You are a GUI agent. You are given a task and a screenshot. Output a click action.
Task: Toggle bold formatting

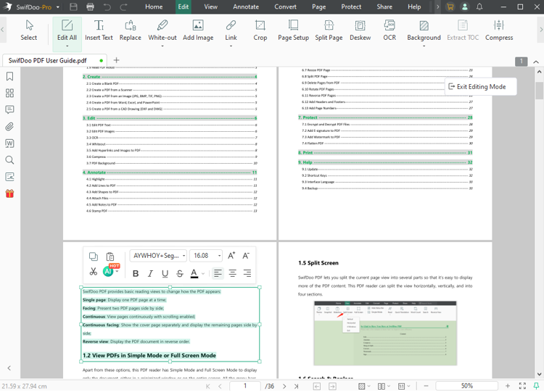[x=136, y=273]
